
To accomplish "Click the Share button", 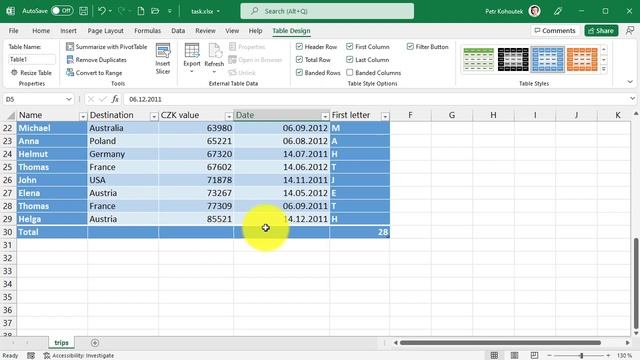I will (x=601, y=31).
